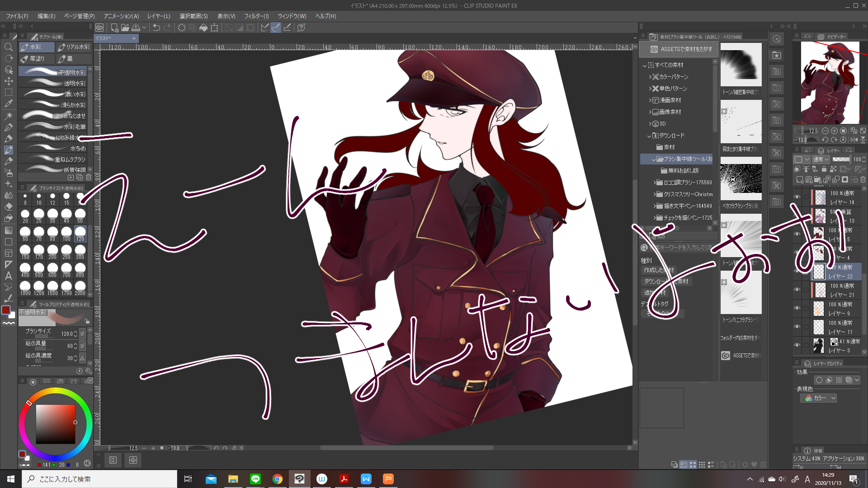Click the Undo arrow in command bar
Screen dimensions: 868x488
pyautogui.click(x=156, y=28)
